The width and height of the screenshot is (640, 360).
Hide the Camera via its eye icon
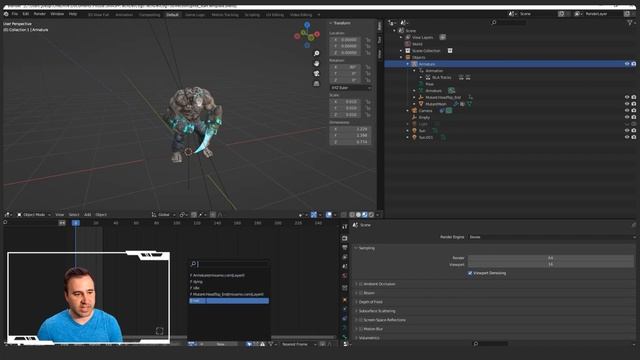click(627, 111)
